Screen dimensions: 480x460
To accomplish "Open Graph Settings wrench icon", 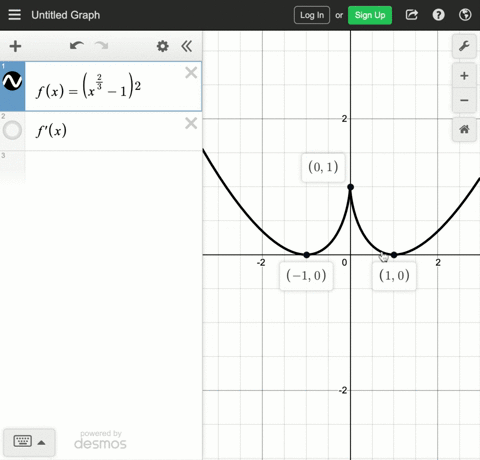I will (464, 46).
